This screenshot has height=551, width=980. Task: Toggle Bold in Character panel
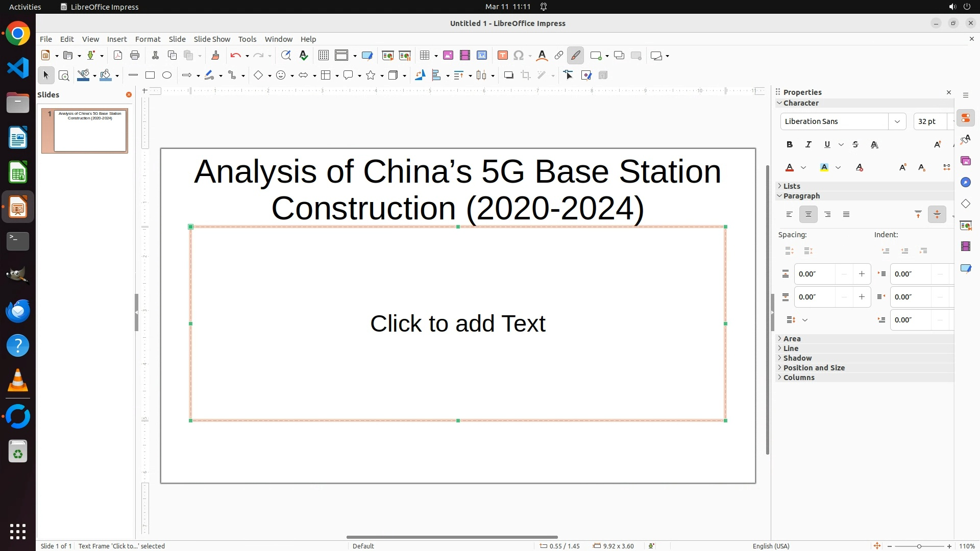click(x=790, y=145)
